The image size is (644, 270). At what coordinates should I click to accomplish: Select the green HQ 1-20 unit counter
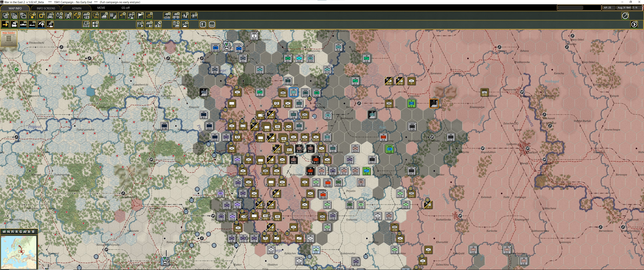point(390,149)
